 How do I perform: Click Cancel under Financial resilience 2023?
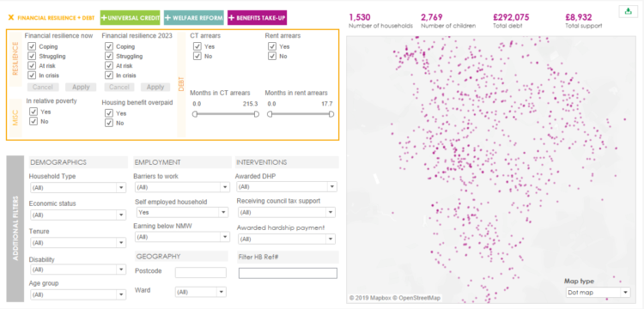tap(119, 87)
